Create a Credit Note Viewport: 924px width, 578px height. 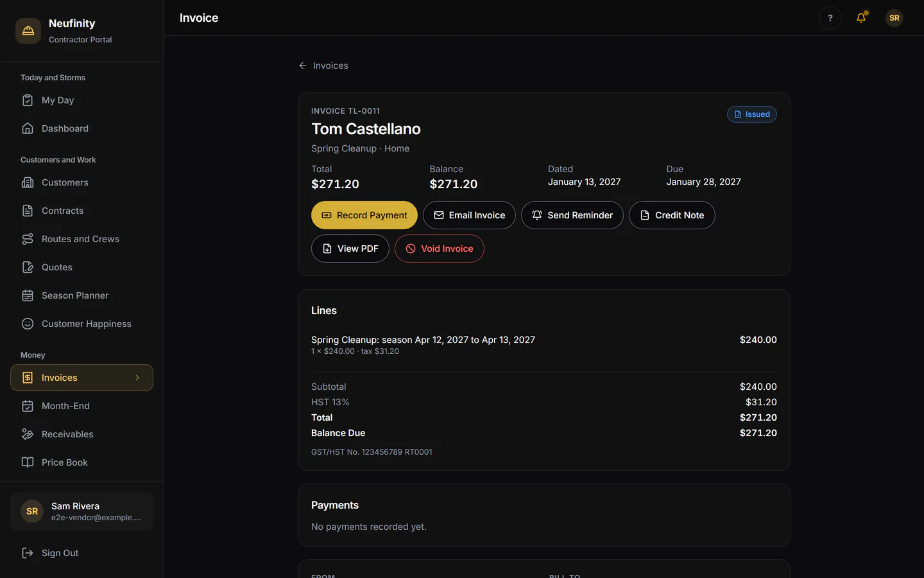pos(672,215)
